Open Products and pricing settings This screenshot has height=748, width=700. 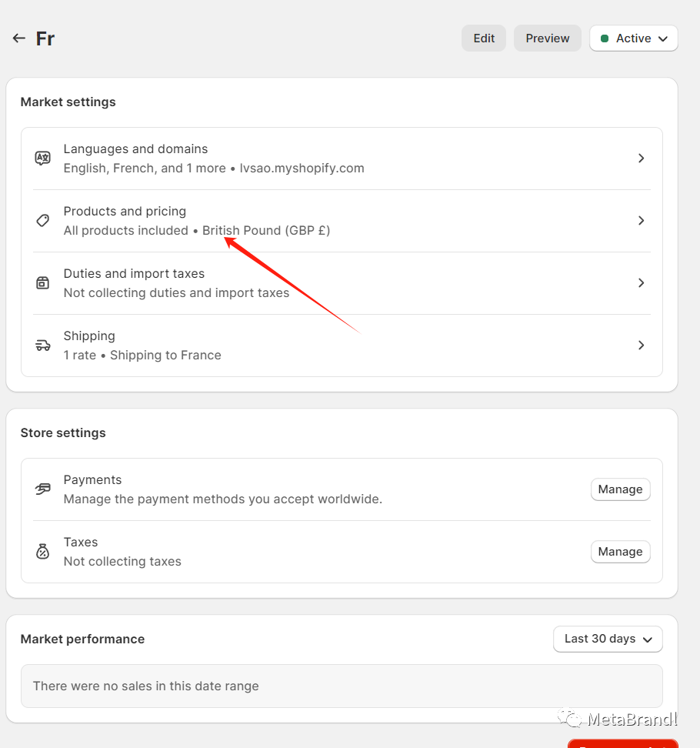[x=342, y=221]
